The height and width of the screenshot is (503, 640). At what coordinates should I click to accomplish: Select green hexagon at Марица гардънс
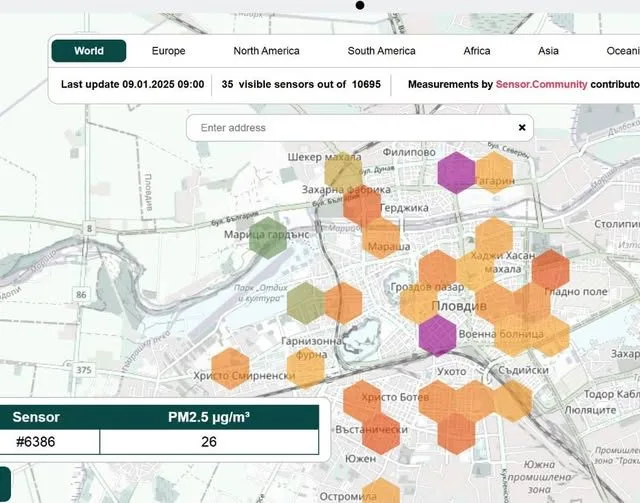pos(268,237)
